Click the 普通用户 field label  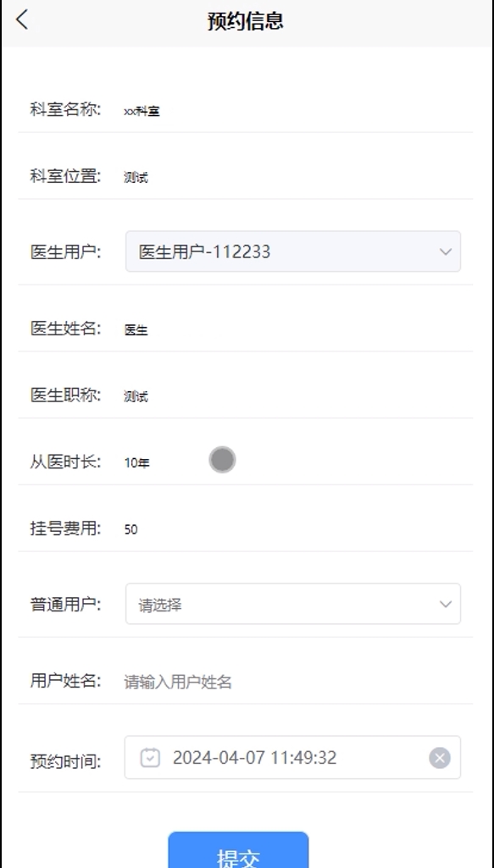click(65, 604)
